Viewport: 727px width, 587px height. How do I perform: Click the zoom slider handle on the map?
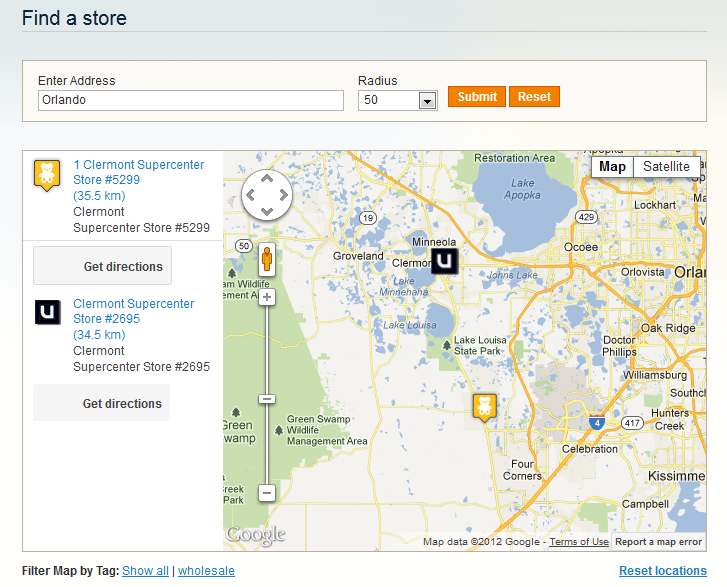coord(267,399)
